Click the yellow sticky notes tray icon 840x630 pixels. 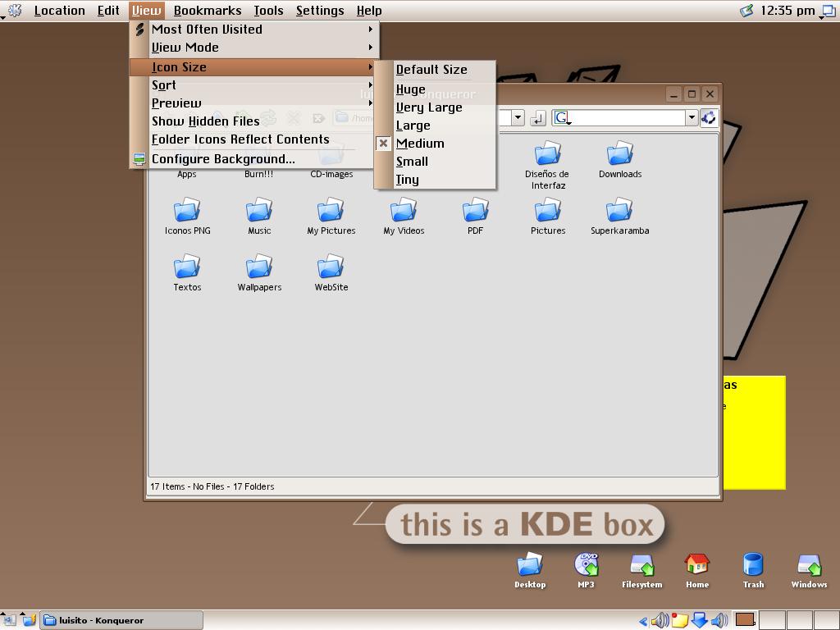(x=680, y=620)
